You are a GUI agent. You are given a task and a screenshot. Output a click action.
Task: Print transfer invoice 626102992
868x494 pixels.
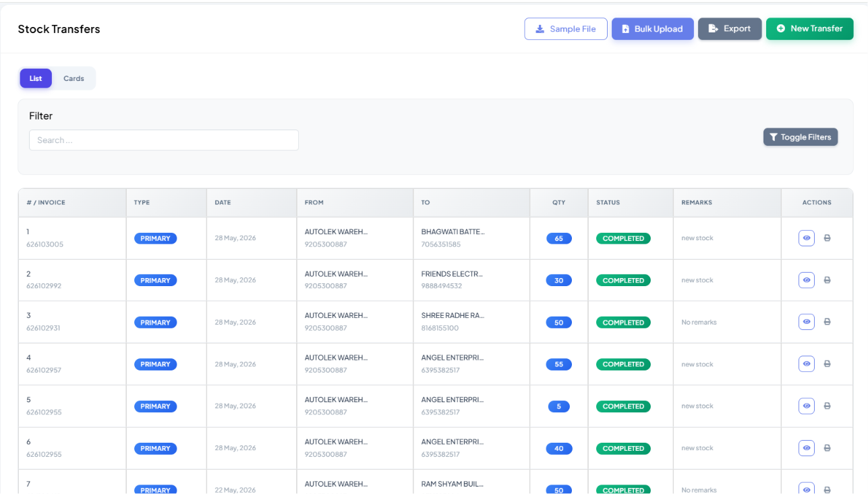(827, 280)
